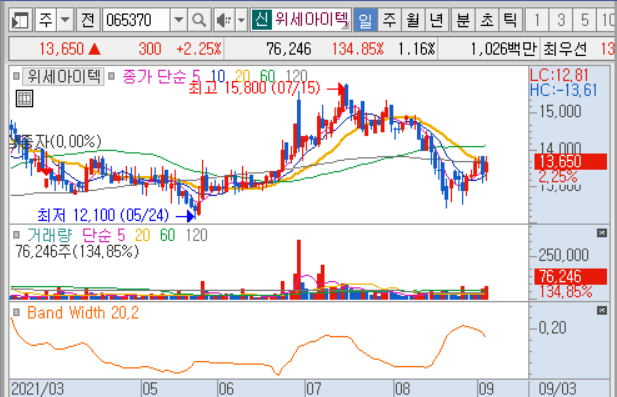
Task: Switch to the 주 weekly chart tab
Action: tap(389, 20)
